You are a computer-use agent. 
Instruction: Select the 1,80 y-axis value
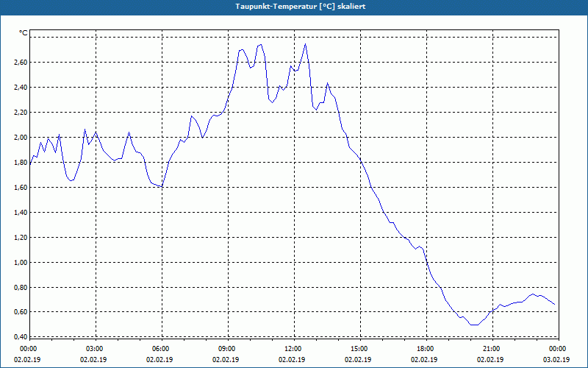pyautogui.click(x=21, y=163)
